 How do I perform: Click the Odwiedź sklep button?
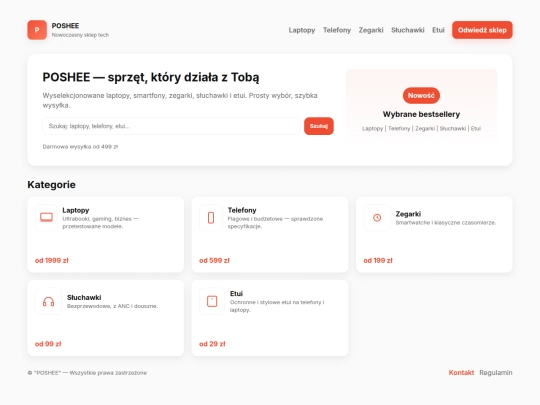tap(482, 30)
